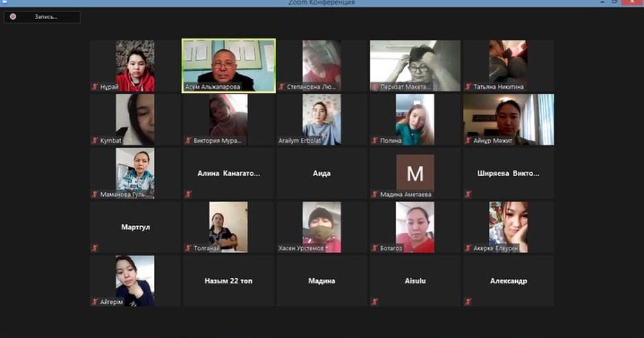Open the Запись recording status button
The image size is (644, 338).
click(x=42, y=17)
